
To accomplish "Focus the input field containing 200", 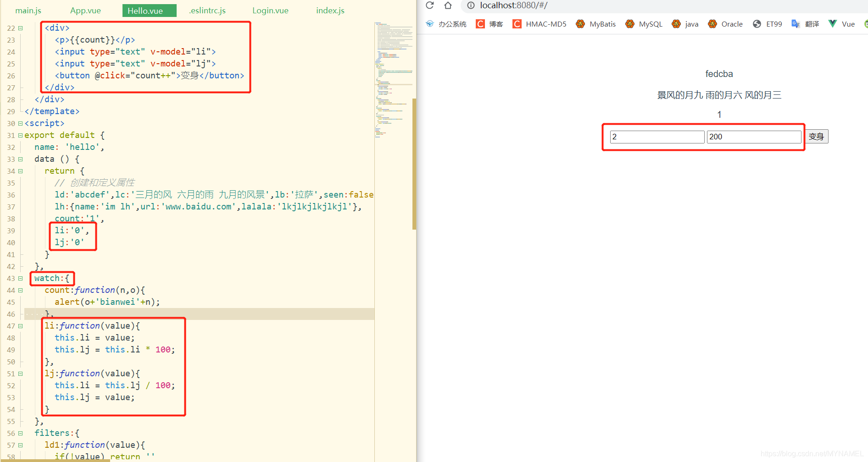I will point(754,137).
